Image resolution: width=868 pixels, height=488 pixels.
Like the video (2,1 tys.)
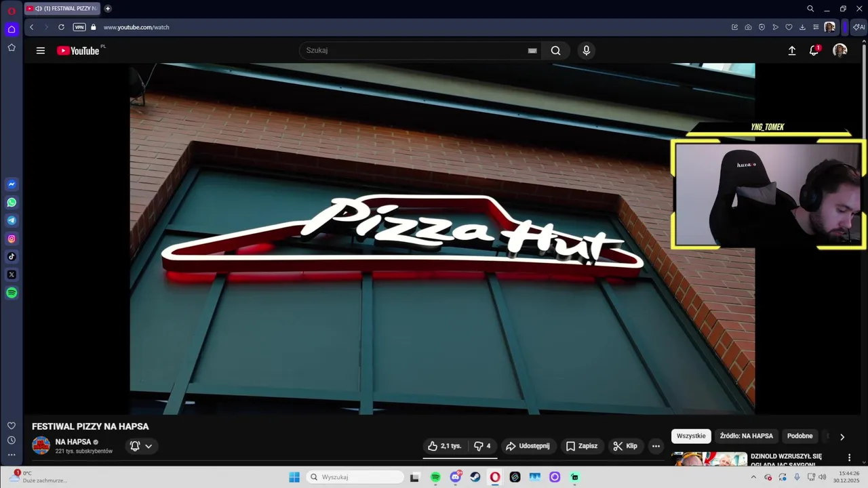click(445, 446)
